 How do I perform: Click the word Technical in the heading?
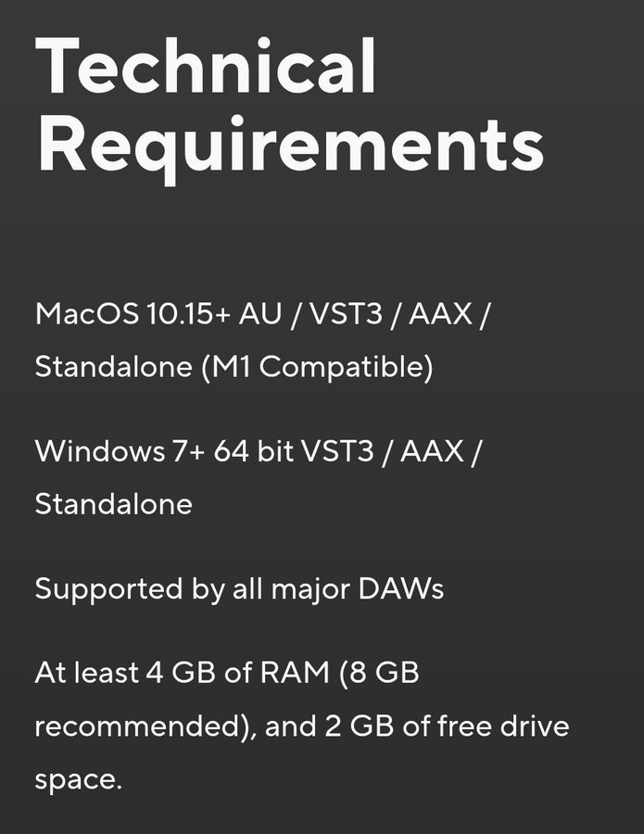[206, 66]
